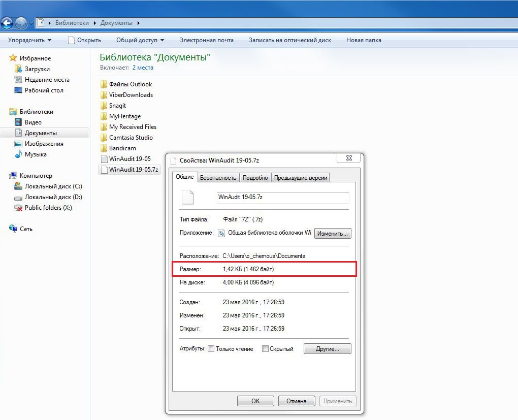The width and height of the screenshot is (518, 420).
Task: Click the file name field WinAudit 19-05.7z
Action: [x=283, y=197]
